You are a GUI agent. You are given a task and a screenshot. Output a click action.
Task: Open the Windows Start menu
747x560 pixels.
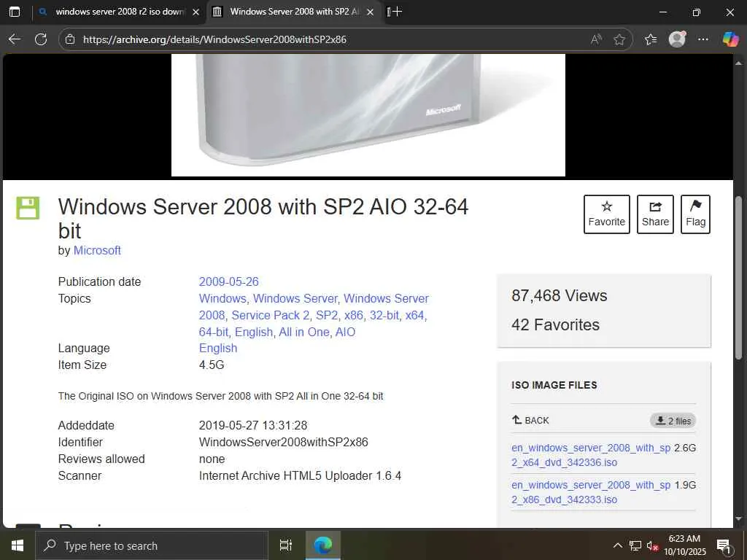click(18, 545)
